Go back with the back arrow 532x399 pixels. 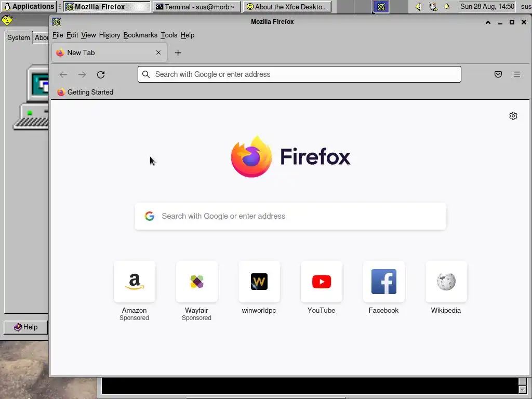63,75
